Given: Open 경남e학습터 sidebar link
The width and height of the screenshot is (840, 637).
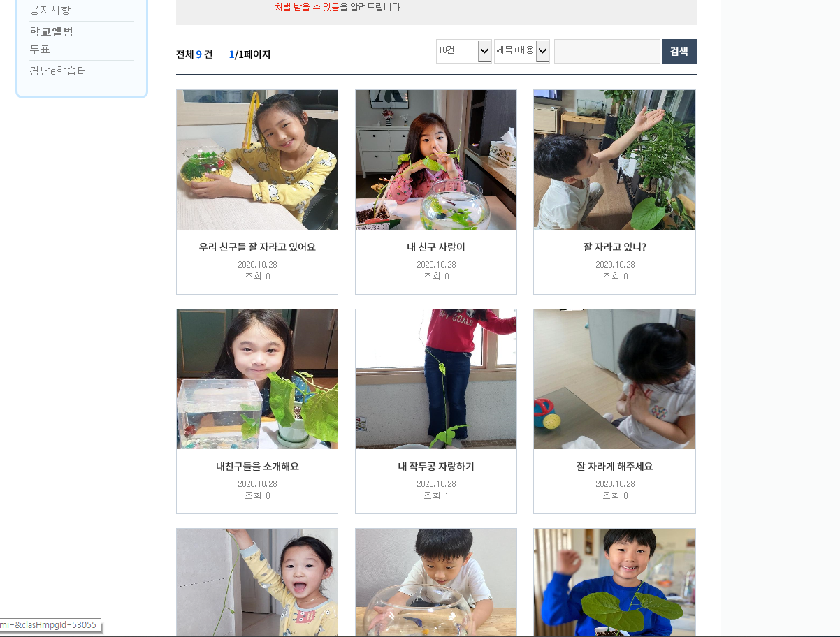Looking at the screenshot, I should (x=58, y=71).
